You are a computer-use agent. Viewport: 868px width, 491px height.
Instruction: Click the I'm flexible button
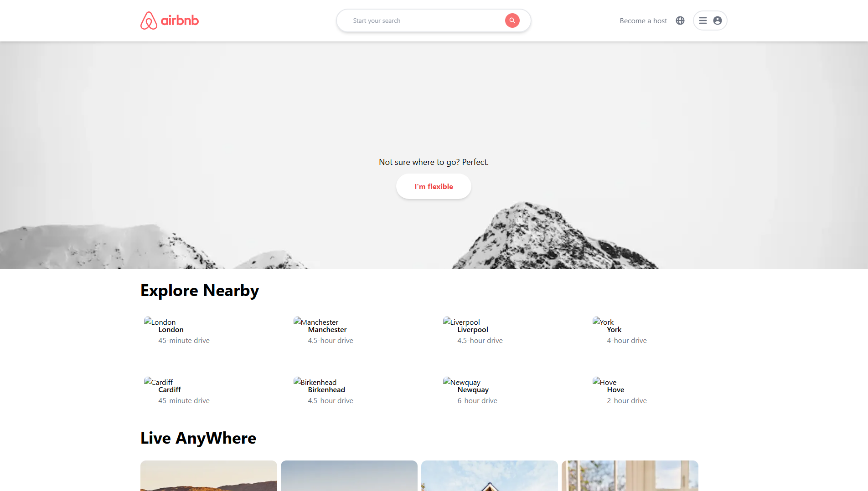[x=434, y=186]
